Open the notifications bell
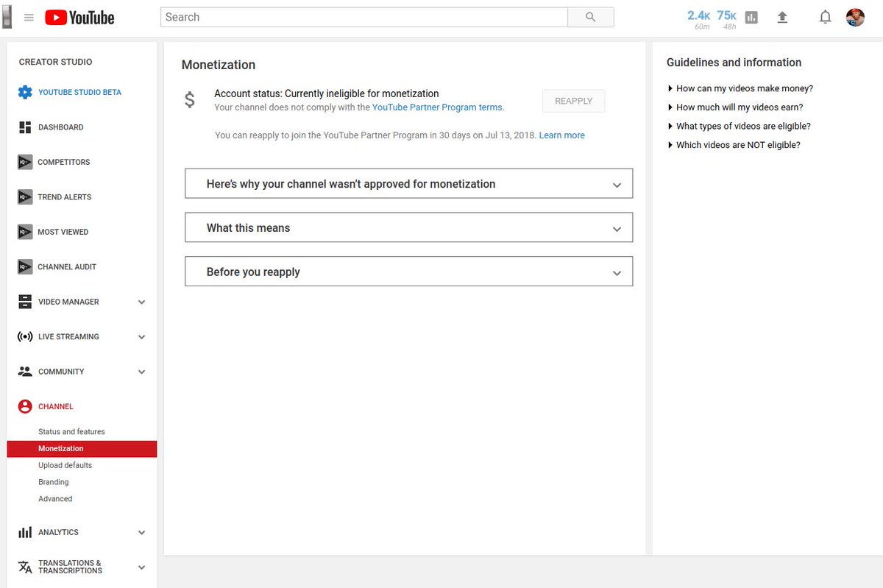This screenshot has width=883, height=588. click(x=826, y=18)
